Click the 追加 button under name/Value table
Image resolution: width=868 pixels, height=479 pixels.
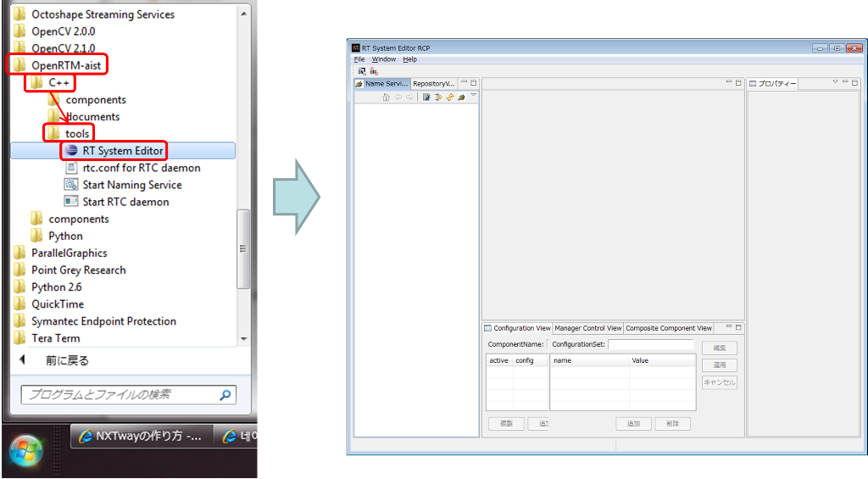633,424
